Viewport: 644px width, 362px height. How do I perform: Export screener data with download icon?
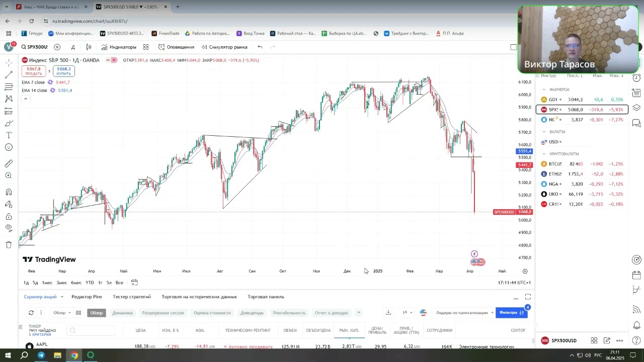(x=388, y=313)
